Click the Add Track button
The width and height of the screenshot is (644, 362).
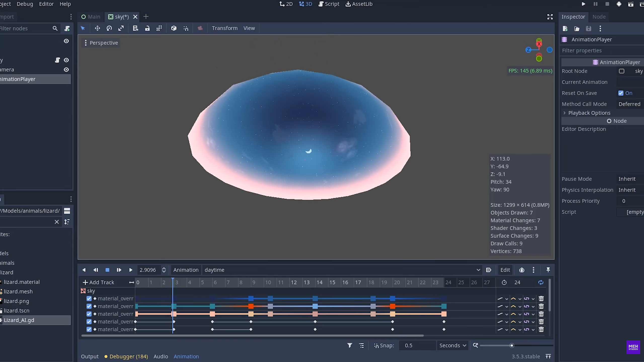[x=98, y=282]
